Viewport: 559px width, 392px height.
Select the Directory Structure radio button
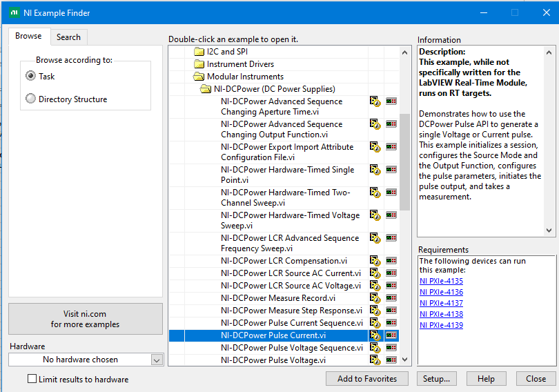coord(30,99)
